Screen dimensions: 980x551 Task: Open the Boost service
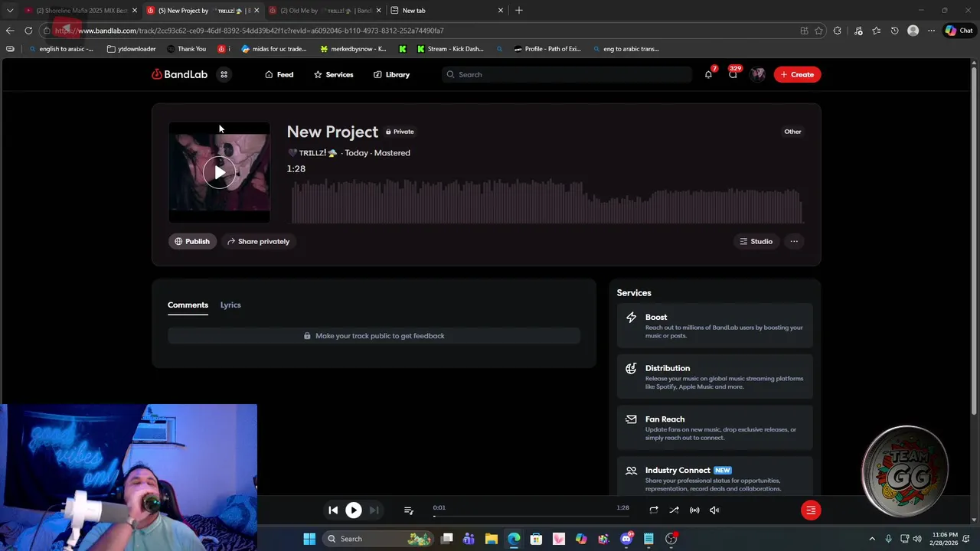tap(714, 326)
